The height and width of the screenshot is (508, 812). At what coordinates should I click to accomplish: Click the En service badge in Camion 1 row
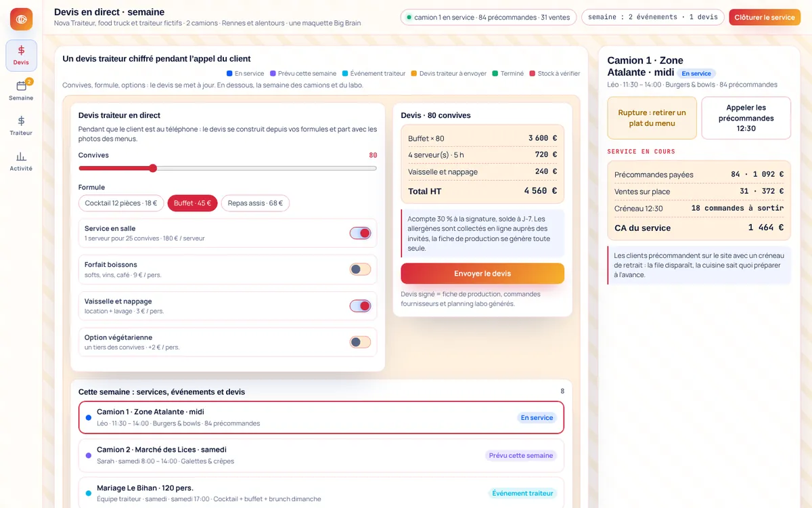[537, 418]
